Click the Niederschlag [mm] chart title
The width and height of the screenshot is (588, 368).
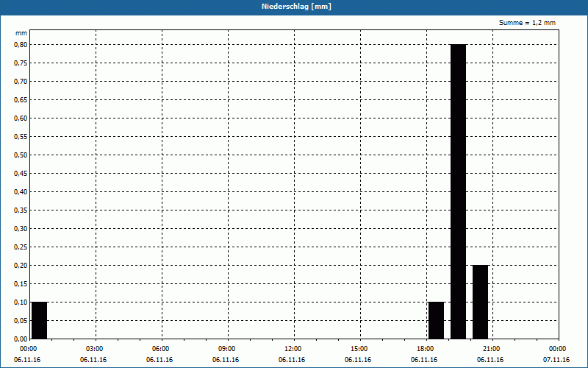[296, 7]
